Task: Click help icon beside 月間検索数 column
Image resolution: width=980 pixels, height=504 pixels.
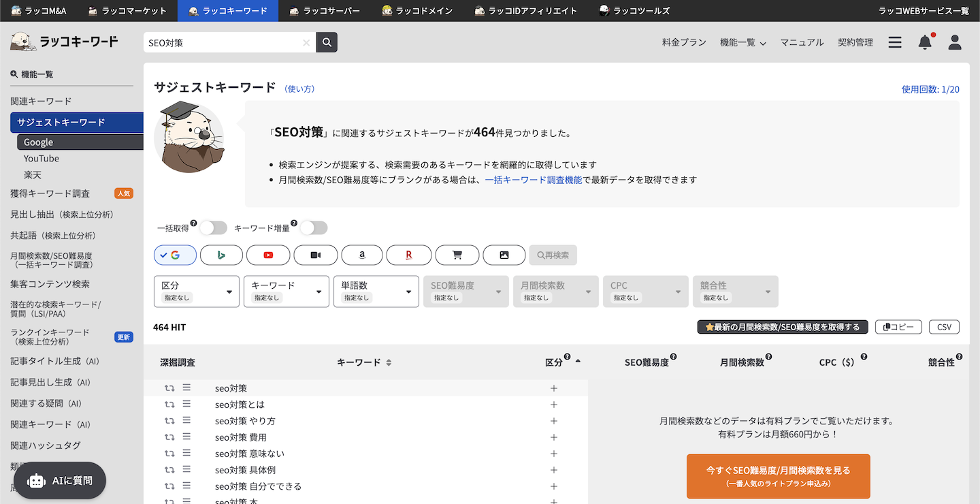Action: tap(769, 357)
